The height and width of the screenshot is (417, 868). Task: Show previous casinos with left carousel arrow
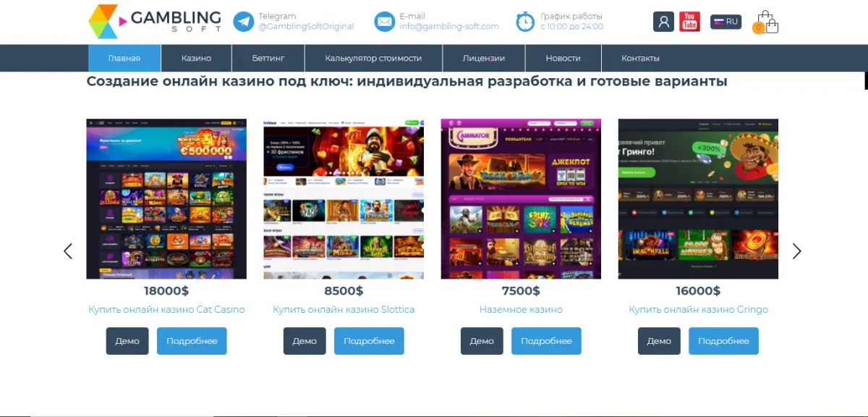click(x=68, y=251)
